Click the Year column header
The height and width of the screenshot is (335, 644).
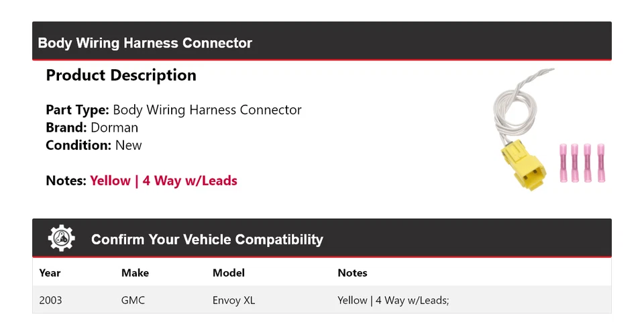(x=50, y=273)
